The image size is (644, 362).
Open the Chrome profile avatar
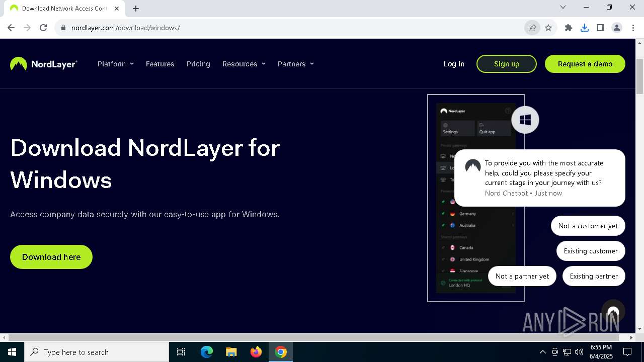click(617, 28)
